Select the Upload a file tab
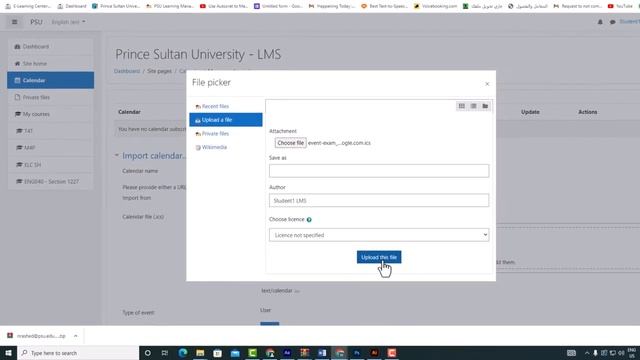The width and height of the screenshot is (640, 360). point(226,120)
